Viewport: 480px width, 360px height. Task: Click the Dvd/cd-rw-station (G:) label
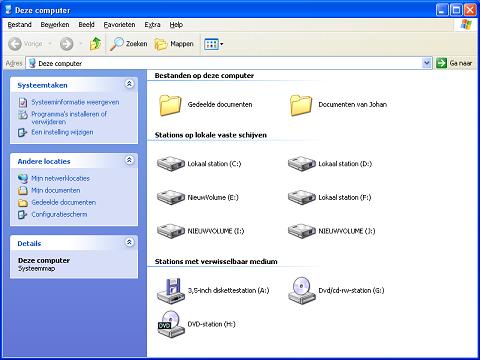351,290
